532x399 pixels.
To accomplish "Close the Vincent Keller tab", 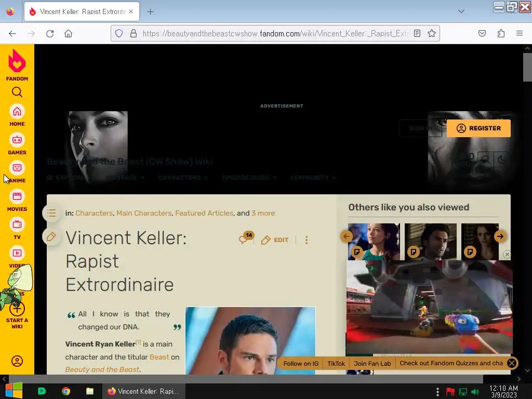I will (x=131, y=11).
